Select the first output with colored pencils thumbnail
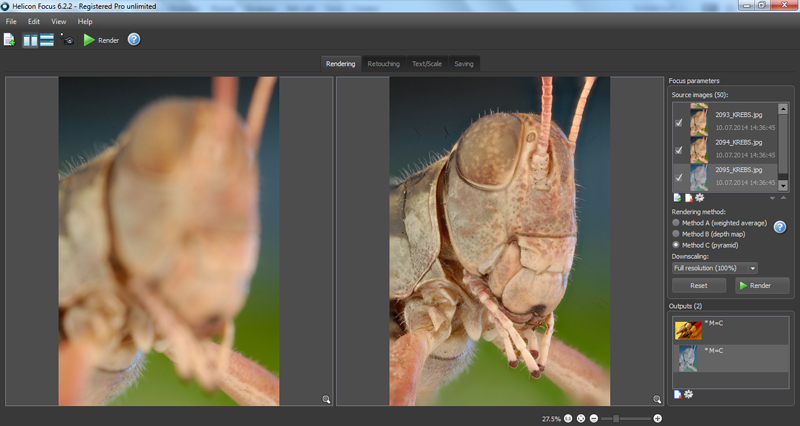Viewport: 800px width, 426px height. pyautogui.click(x=688, y=331)
